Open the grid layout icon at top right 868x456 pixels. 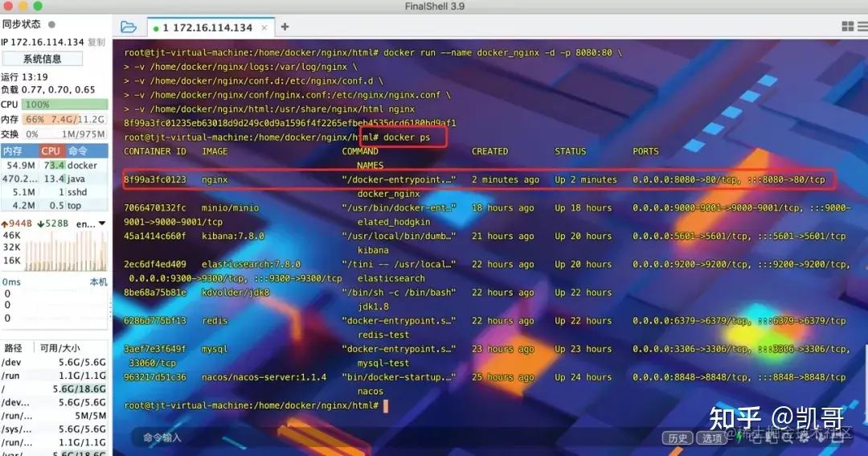pyautogui.click(x=847, y=27)
